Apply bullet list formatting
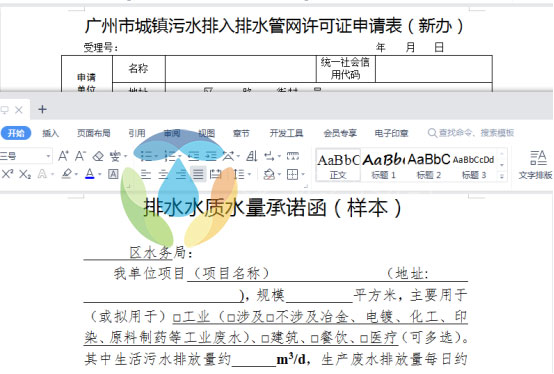Screen dimensions: 554x374 [145, 156]
